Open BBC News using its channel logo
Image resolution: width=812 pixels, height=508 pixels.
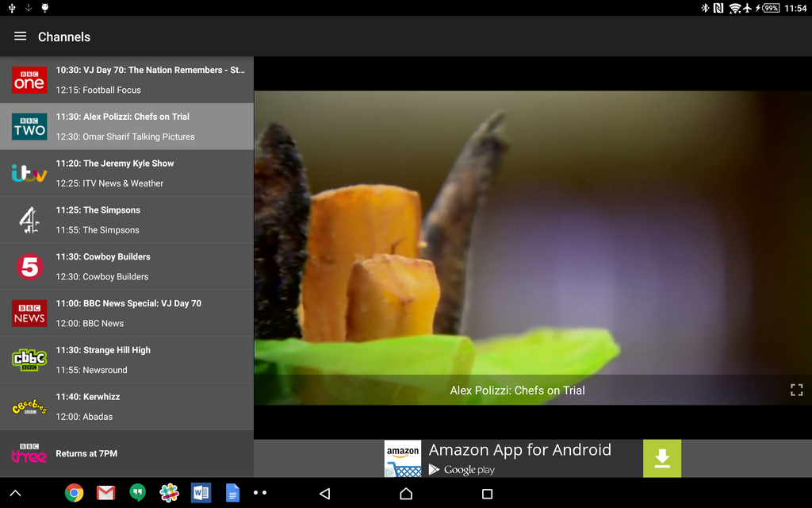point(29,314)
